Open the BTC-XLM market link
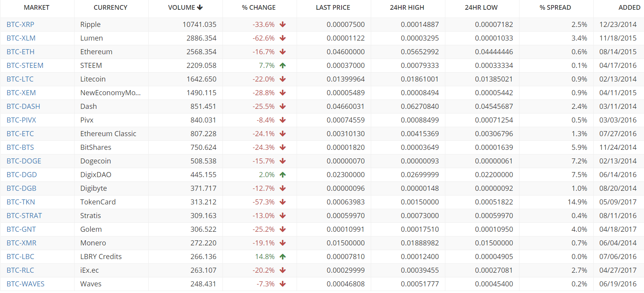Viewport: 644px width, 293px height. click(21, 38)
